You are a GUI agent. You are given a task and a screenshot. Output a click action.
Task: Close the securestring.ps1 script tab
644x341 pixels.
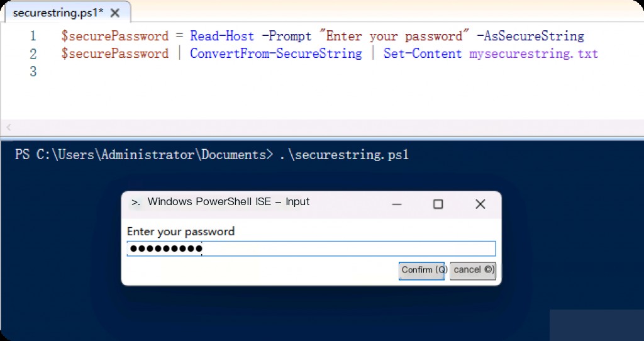click(x=115, y=13)
